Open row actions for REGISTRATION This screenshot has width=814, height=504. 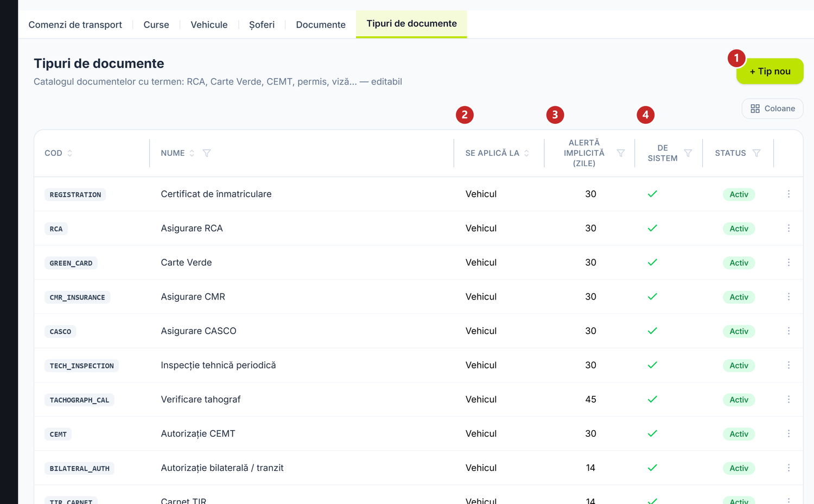point(788,194)
